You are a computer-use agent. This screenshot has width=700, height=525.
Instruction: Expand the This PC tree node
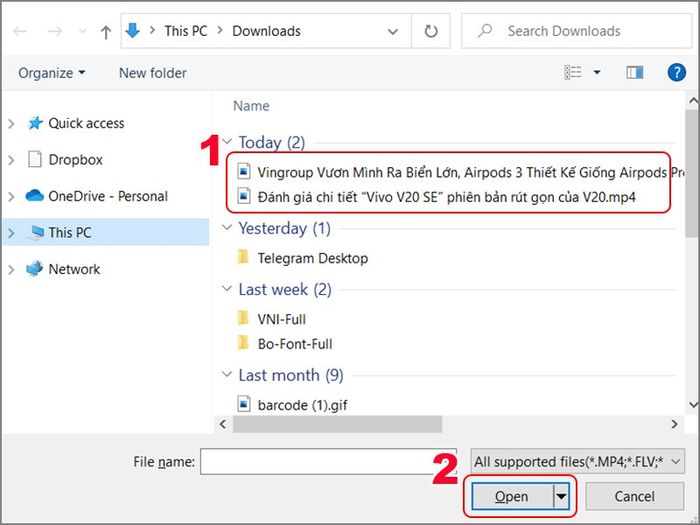click(x=12, y=233)
